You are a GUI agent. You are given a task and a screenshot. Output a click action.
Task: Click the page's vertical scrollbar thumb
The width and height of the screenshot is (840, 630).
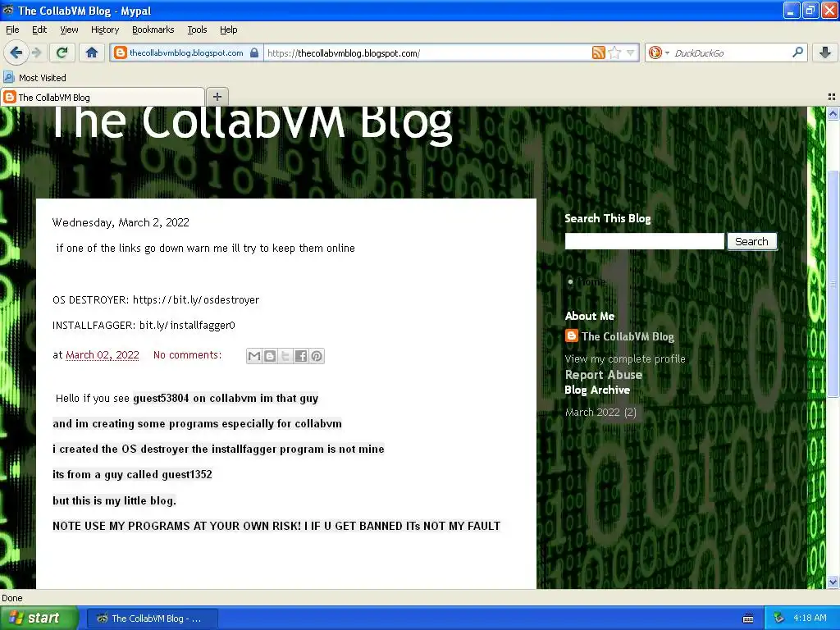point(833,284)
